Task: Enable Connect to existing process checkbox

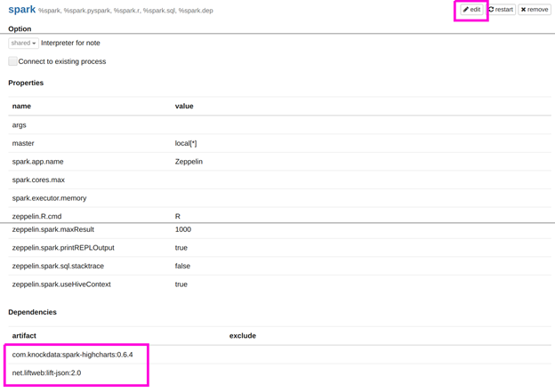Action: pyautogui.click(x=13, y=61)
